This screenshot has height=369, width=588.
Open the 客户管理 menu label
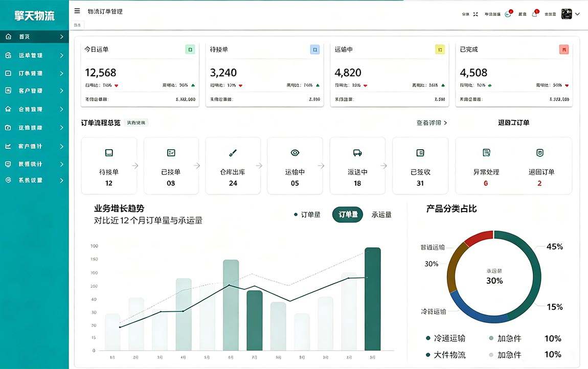tap(31, 90)
